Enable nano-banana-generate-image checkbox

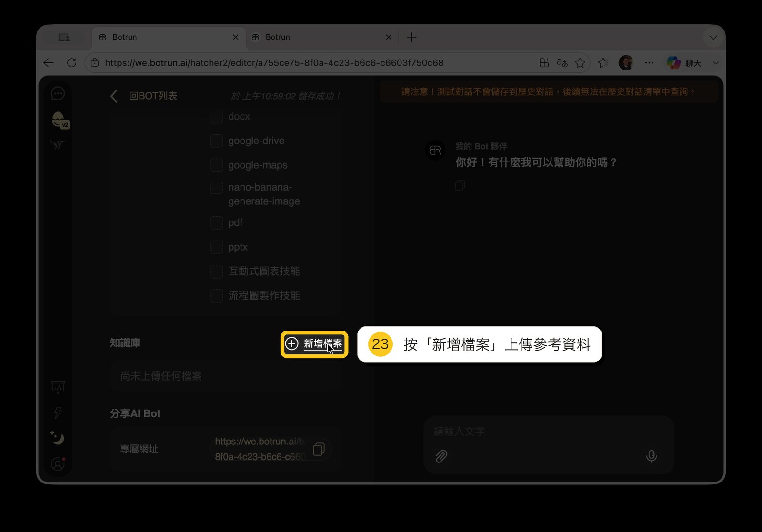[216, 187]
